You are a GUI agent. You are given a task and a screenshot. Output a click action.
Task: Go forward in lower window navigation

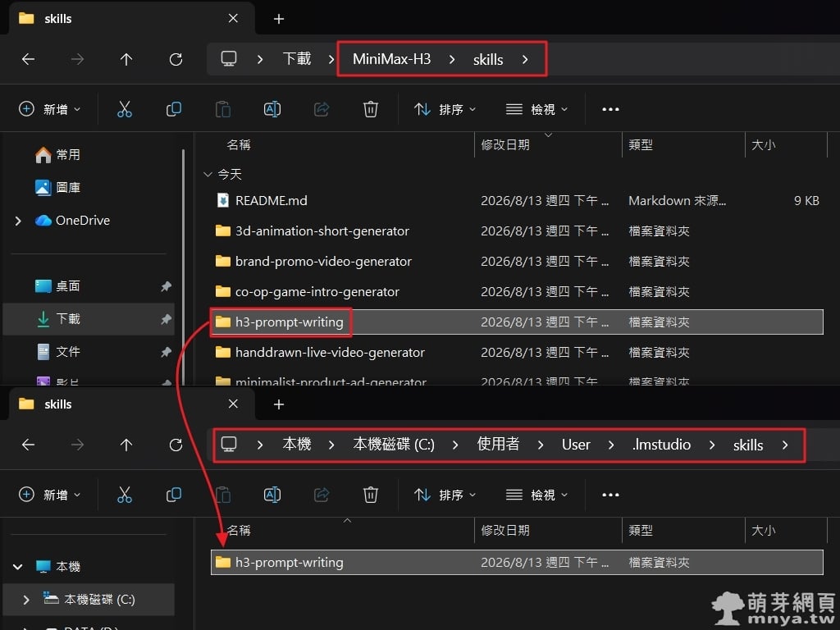pos(77,444)
